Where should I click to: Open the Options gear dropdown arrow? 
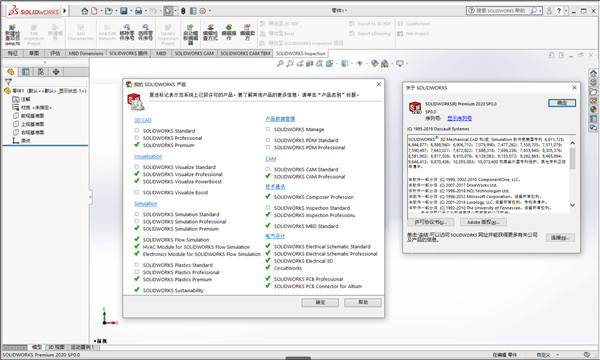coord(210,11)
